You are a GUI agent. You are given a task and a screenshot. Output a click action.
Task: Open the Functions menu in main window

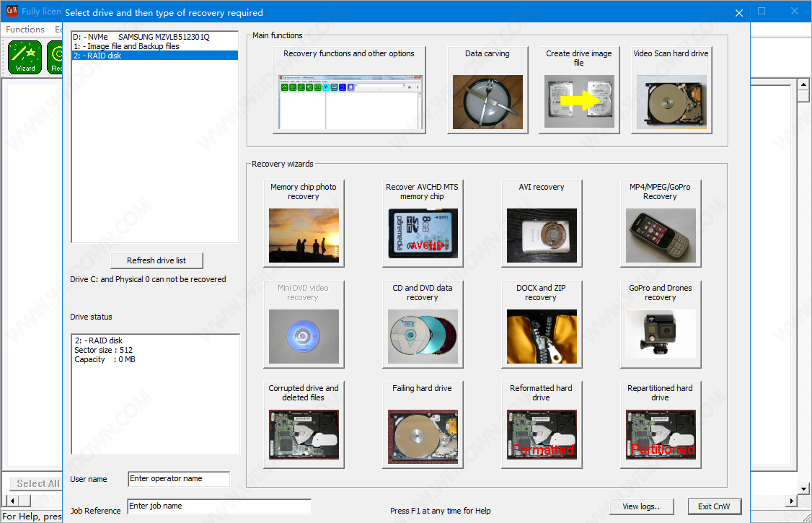coord(25,30)
